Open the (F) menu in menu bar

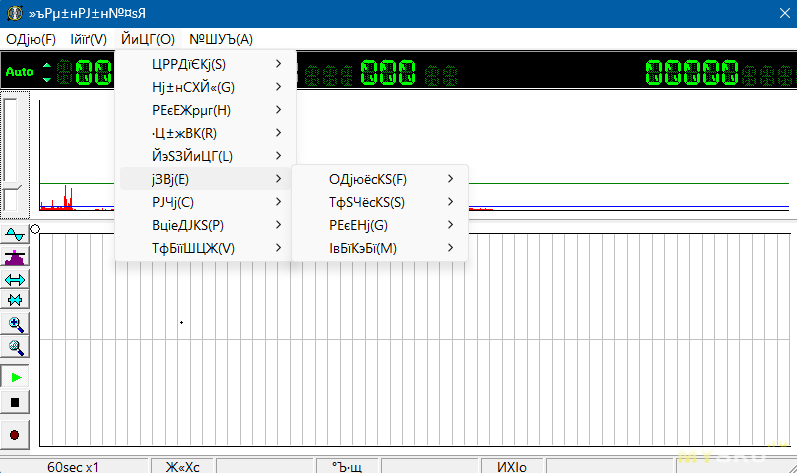tap(31, 39)
